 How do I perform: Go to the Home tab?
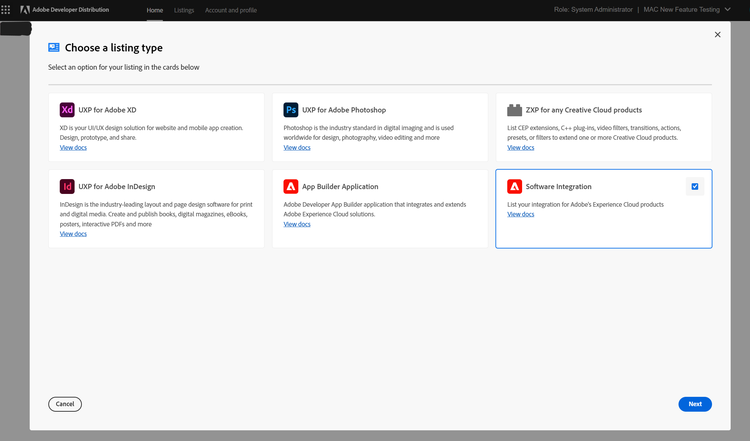click(154, 10)
